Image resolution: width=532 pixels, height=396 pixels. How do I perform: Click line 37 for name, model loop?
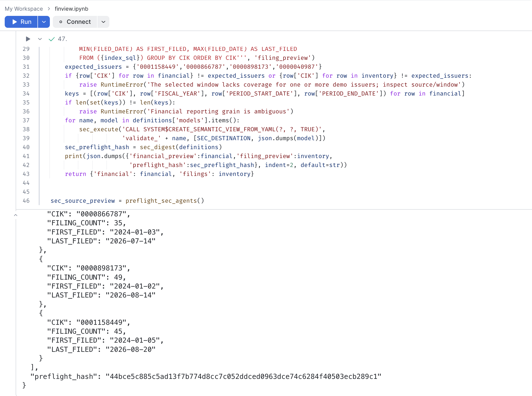click(x=152, y=120)
